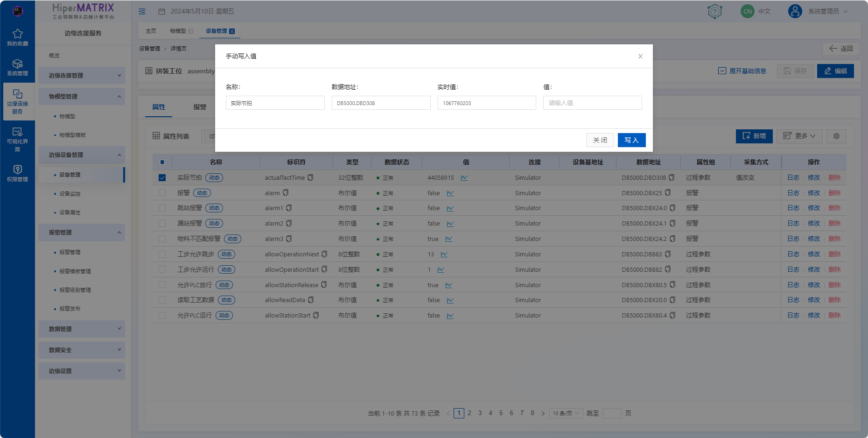Check the 漏站报警 row checkbox

pos(162,224)
